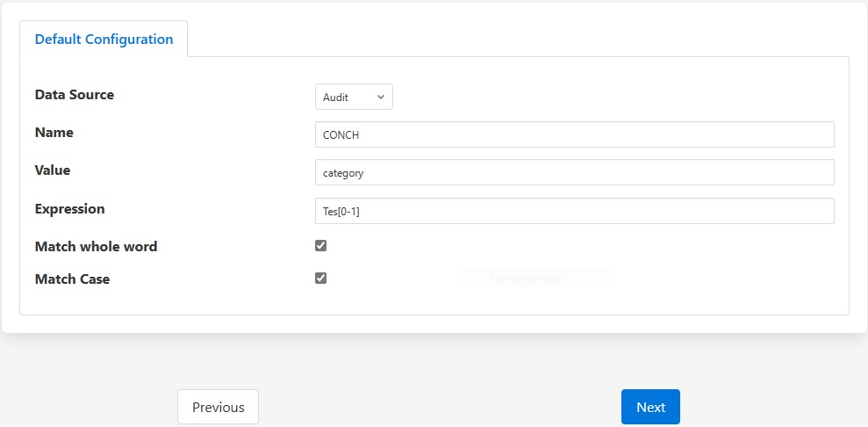The image size is (868, 427).
Task: Select the Expression input field
Action: pos(574,211)
